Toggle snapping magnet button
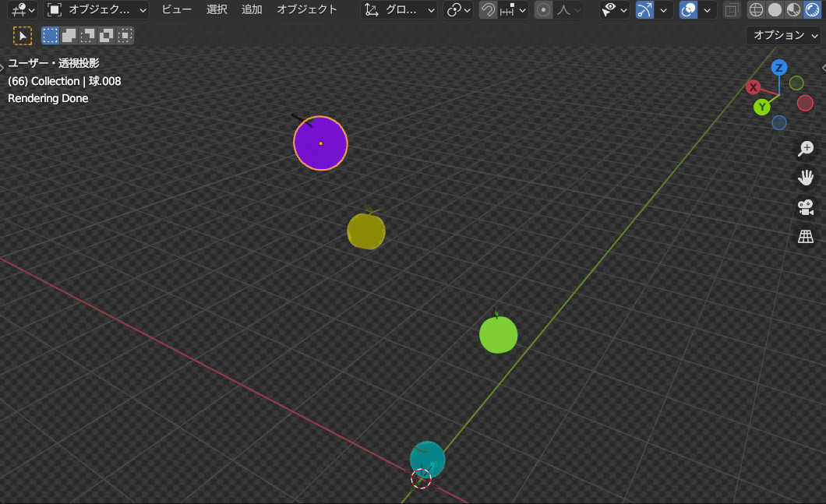 point(488,10)
